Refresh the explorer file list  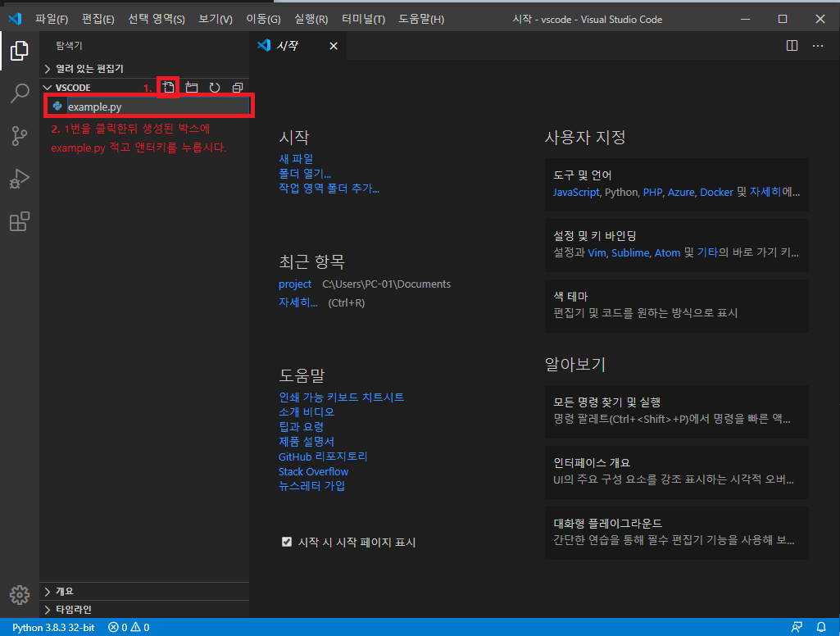[214, 87]
